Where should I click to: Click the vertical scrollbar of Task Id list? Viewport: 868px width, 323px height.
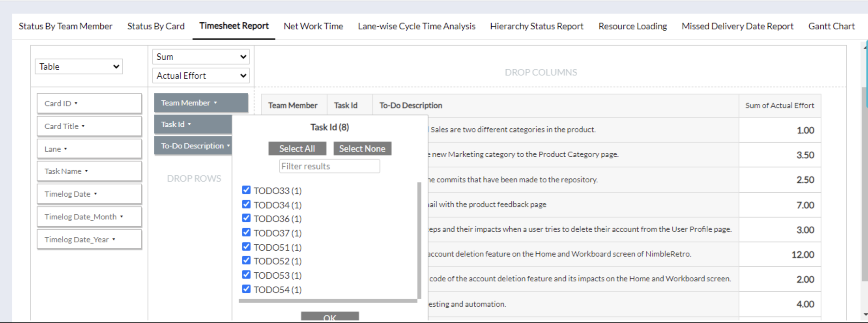click(x=419, y=239)
